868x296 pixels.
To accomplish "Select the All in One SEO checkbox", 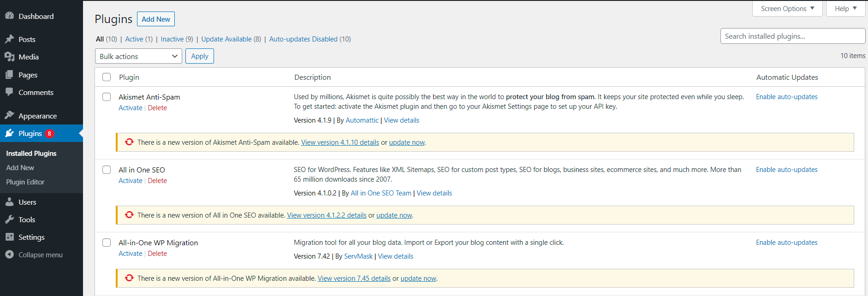I will point(107,170).
